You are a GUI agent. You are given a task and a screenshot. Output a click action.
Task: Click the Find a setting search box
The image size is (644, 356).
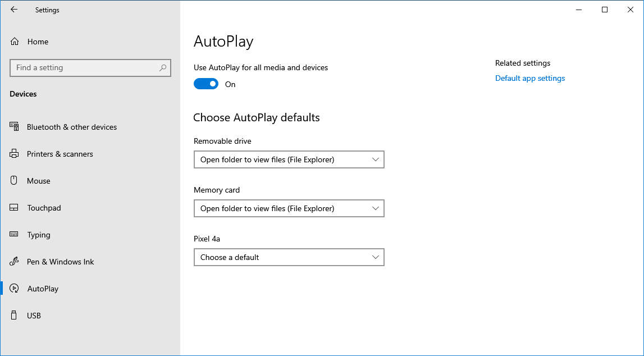tap(84, 68)
